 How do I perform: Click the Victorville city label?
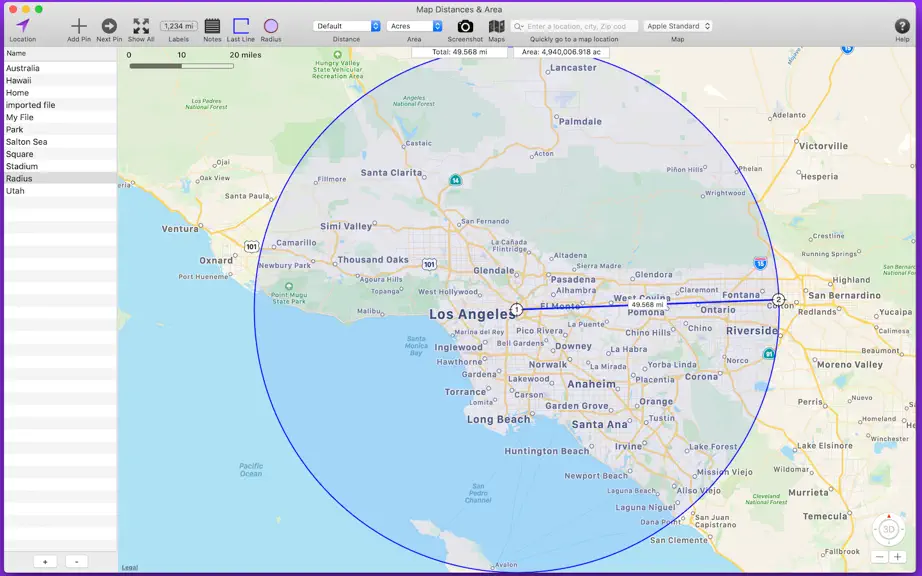click(x=823, y=146)
